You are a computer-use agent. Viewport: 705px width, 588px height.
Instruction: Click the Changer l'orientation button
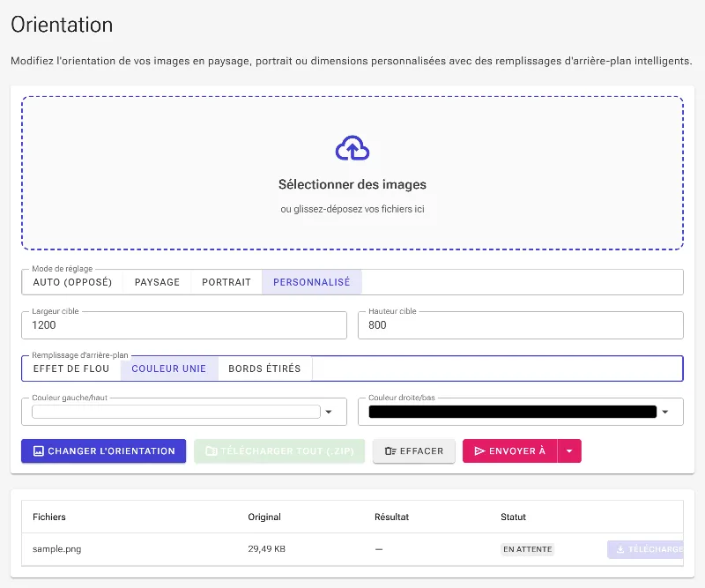click(103, 450)
